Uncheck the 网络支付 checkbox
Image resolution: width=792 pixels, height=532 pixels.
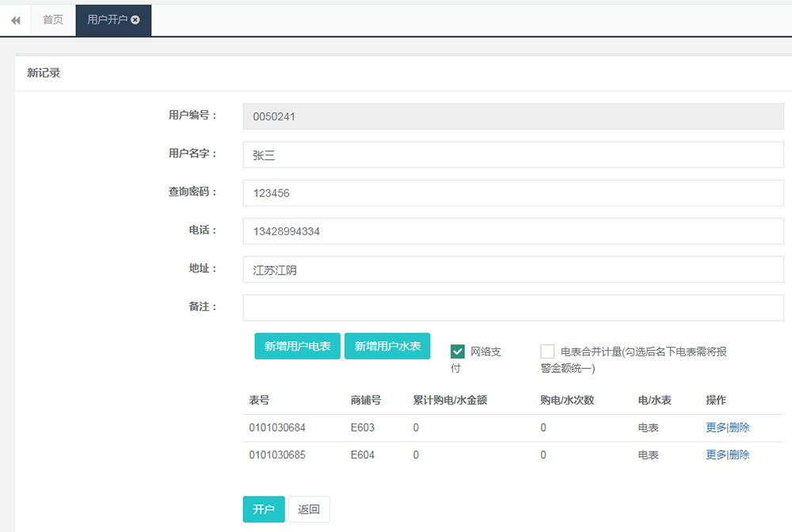coord(458,351)
